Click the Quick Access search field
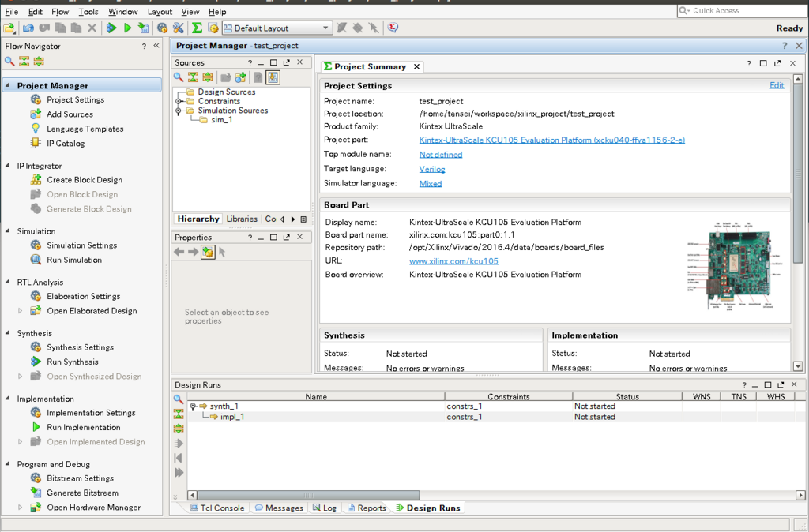This screenshot has height=532, width=809. point(743,10)
